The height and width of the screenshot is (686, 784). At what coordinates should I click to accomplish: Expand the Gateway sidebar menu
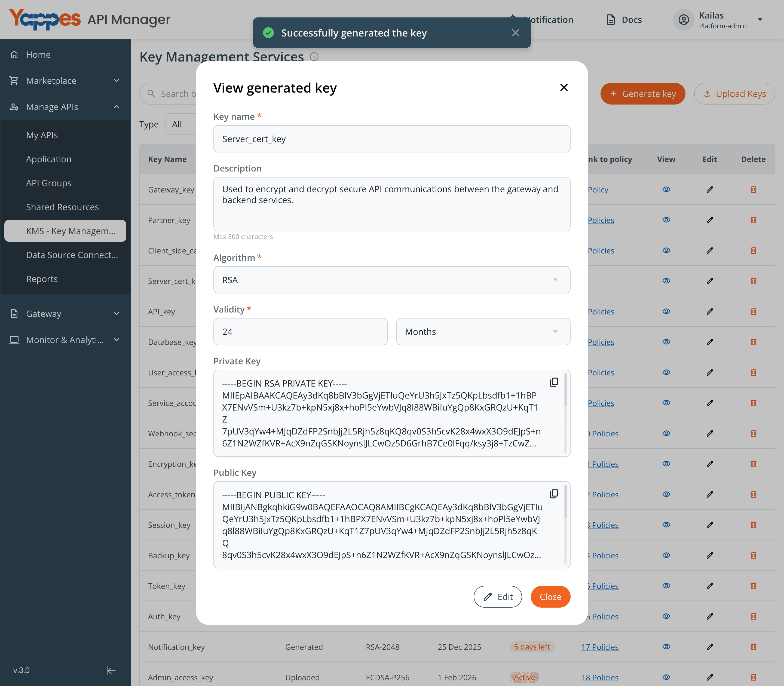(65, 314)
